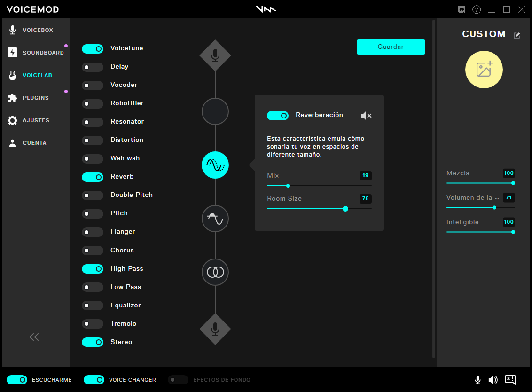532x392 pixels.
Task: Enable the Tremolo toggle
Action: point(93,324)
